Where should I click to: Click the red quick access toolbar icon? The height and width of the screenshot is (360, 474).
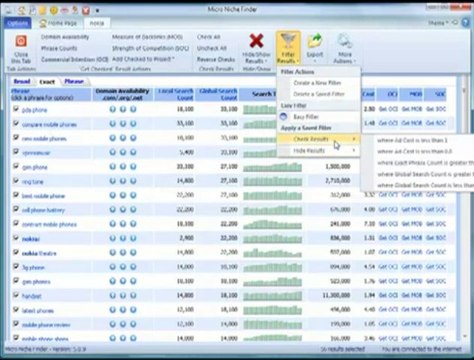(x=86, y=10)
